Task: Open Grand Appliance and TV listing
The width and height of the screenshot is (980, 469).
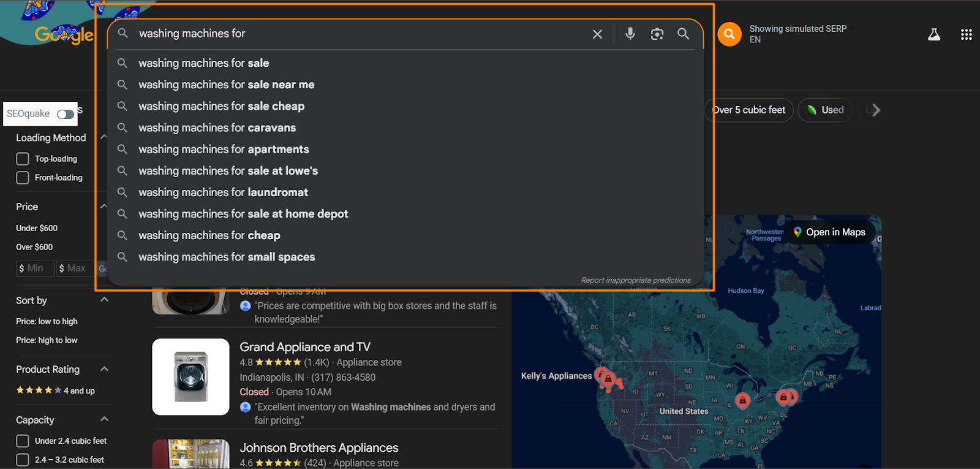Action: [305, 347]
